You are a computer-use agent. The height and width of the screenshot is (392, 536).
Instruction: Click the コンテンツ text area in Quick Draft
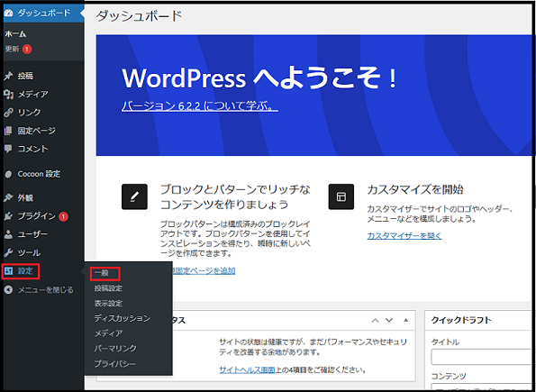click(482, 387)
